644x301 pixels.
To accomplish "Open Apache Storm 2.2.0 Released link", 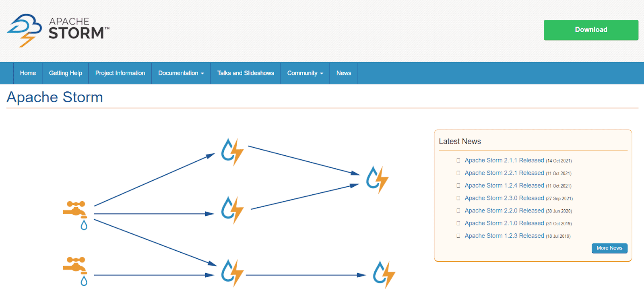I will click(x=504, y=210).
